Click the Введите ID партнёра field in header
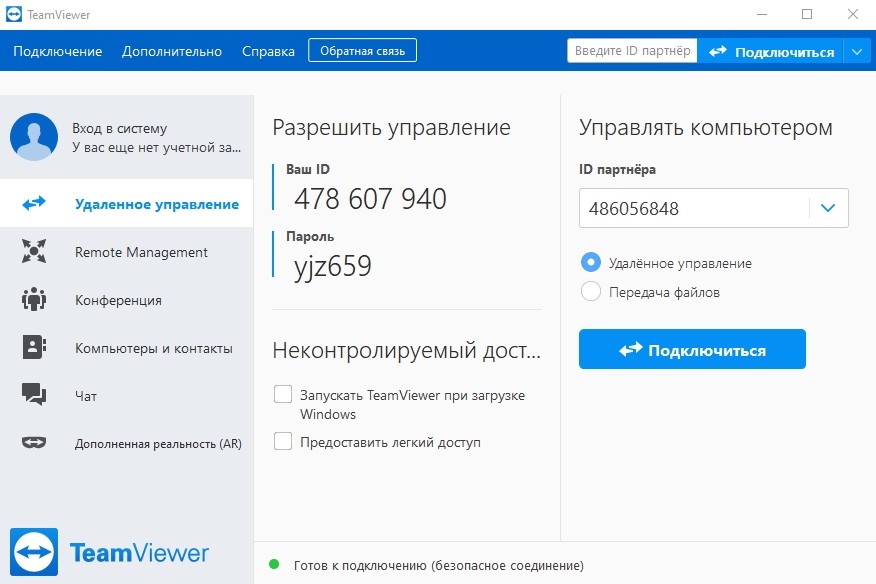This screenshot has width=876, height=584. coord(632,51)
